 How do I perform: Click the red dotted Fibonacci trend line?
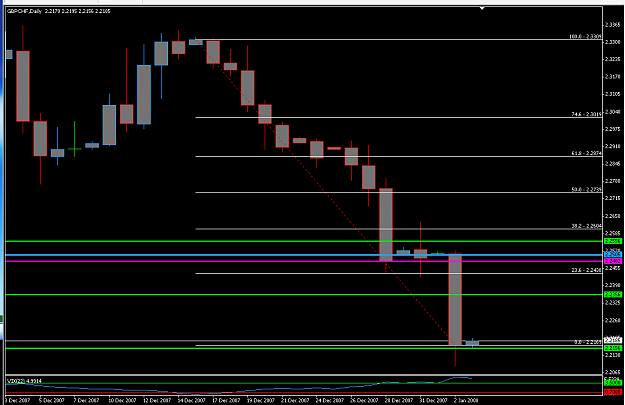pos(324,191)
